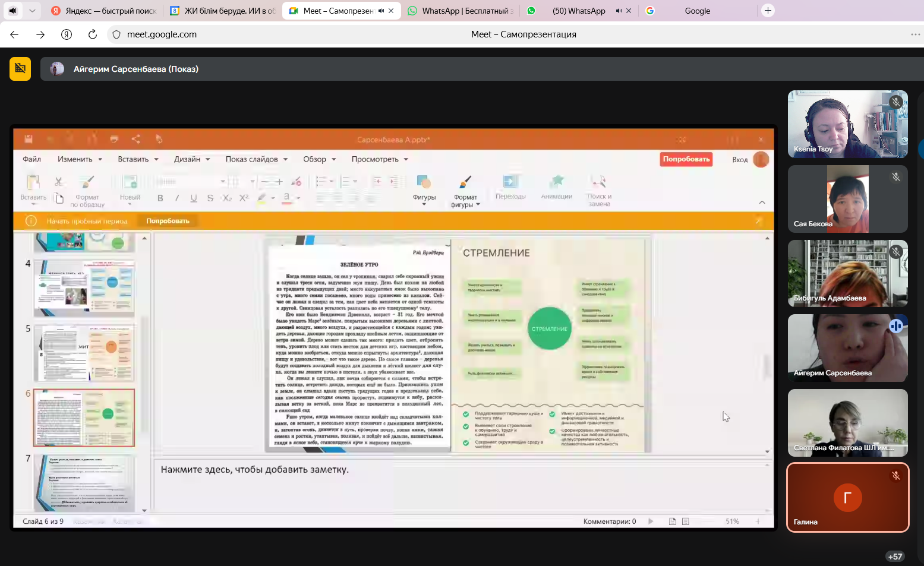Viewport: 924px width, 566px height.
Task: Expand the Формат фигуры dropdown
Action: click(x=478, y=205)
